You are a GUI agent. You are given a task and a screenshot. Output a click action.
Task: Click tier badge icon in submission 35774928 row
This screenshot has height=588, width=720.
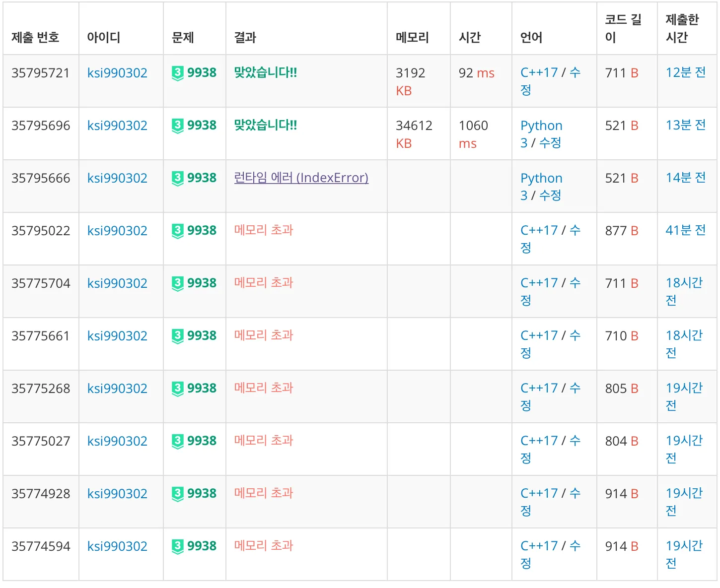click(x=178, y=494)
